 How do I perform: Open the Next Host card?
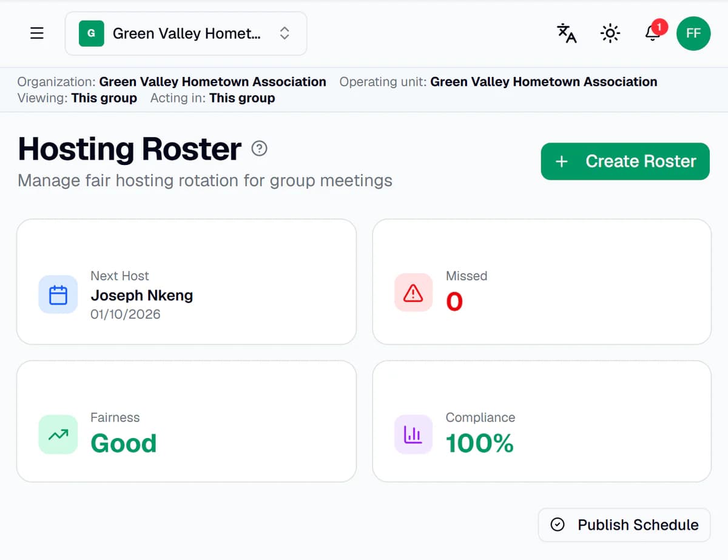(x=186, y=282)
